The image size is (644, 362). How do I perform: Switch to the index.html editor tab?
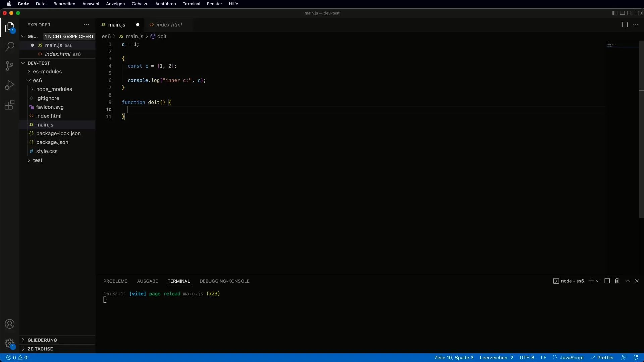(x=169, y=25)
